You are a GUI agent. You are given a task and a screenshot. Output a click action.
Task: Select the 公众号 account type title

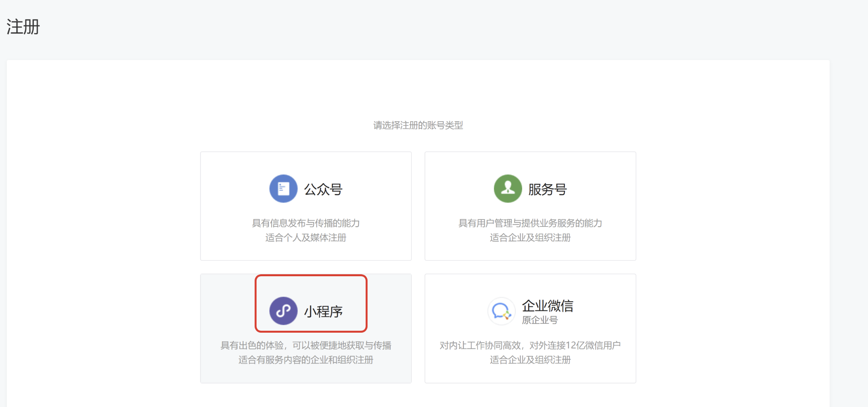pyautogui.click(x=323, y=190)
